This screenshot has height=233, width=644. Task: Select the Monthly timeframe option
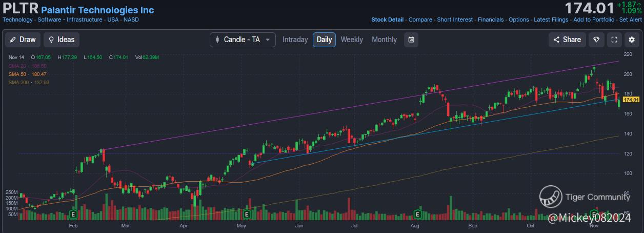coord(384,40)
